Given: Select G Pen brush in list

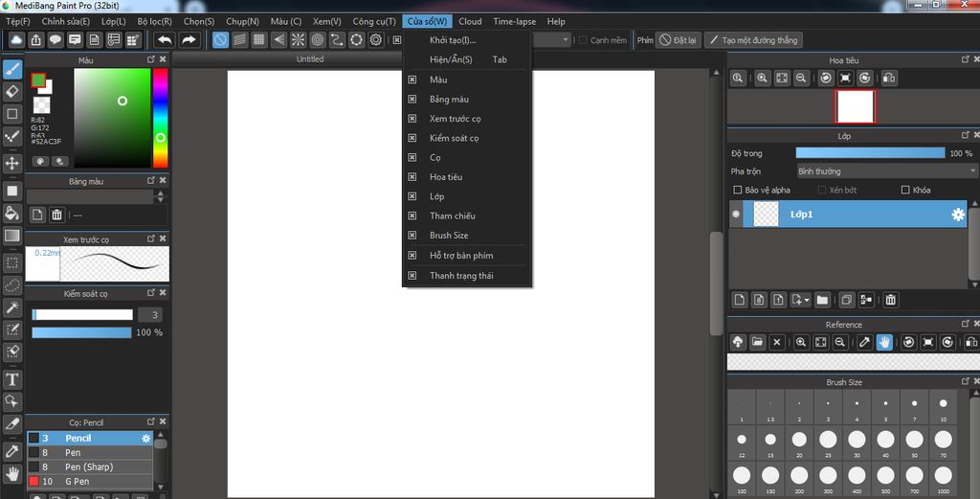Looking at the screenshot, I should point(90,482).
